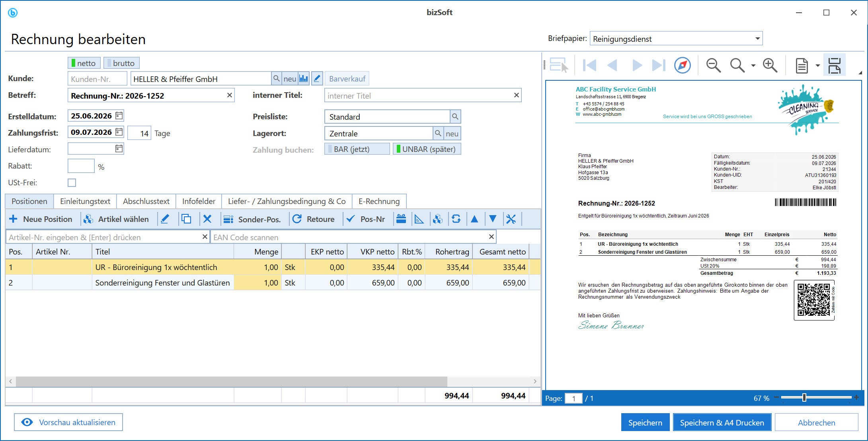
Task: Toggle BAR (jetzt) payment option
Action: click(357, 149)
